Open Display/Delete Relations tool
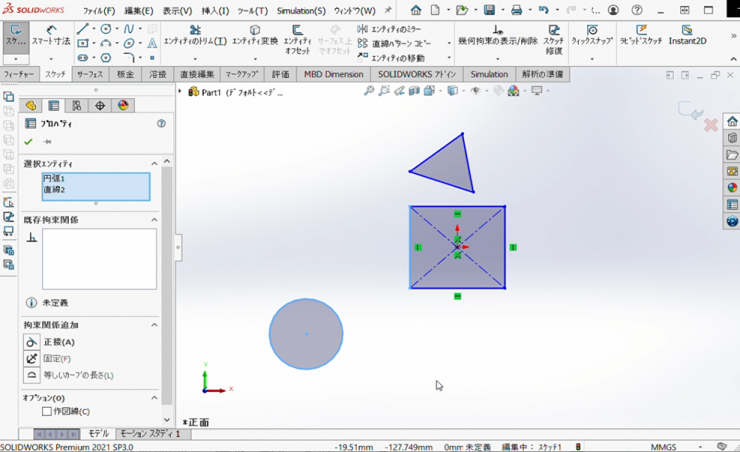 (497, 35)
